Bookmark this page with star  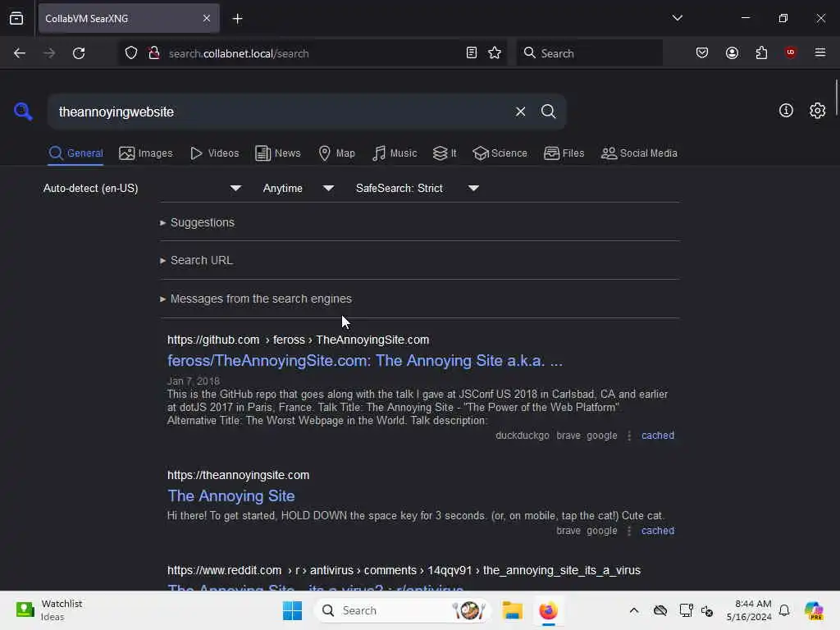pos(495,53)
